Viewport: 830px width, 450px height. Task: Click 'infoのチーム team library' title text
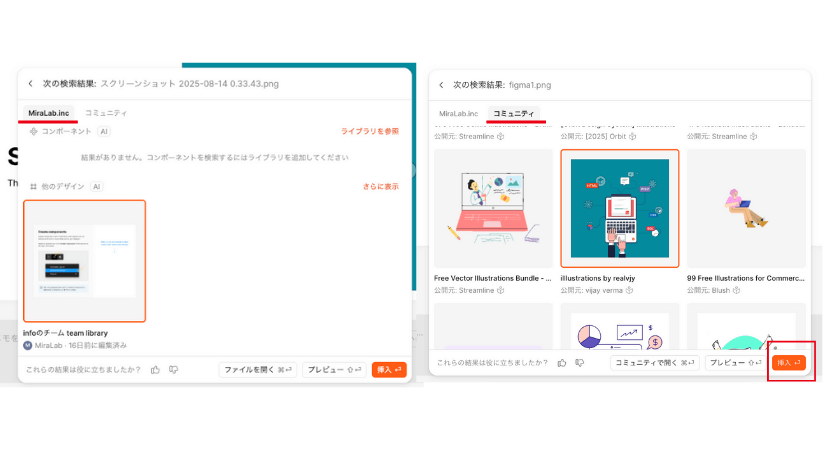pos(65,333)
